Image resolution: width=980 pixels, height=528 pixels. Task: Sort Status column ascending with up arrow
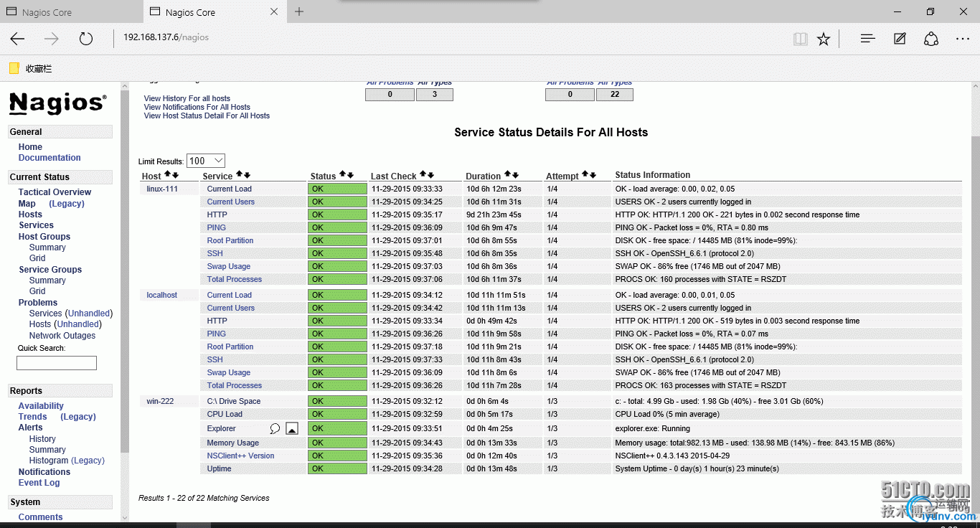[x=342, y=174]
